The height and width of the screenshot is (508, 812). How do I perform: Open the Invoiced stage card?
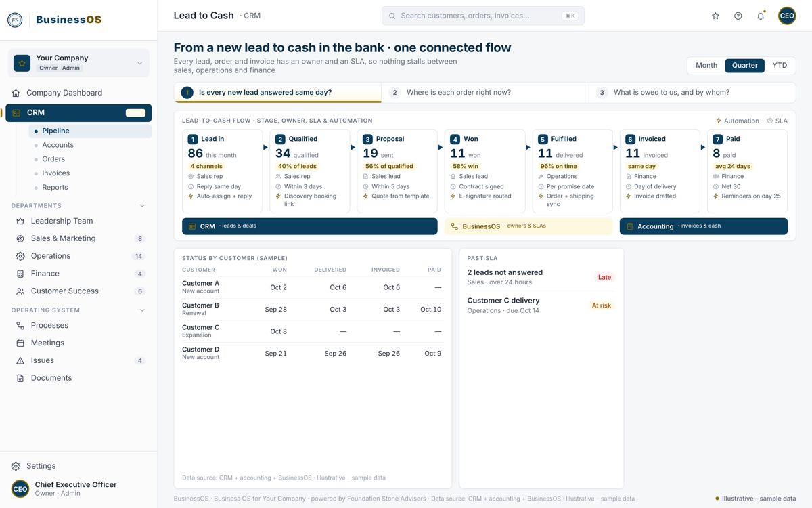pos(660,171)
